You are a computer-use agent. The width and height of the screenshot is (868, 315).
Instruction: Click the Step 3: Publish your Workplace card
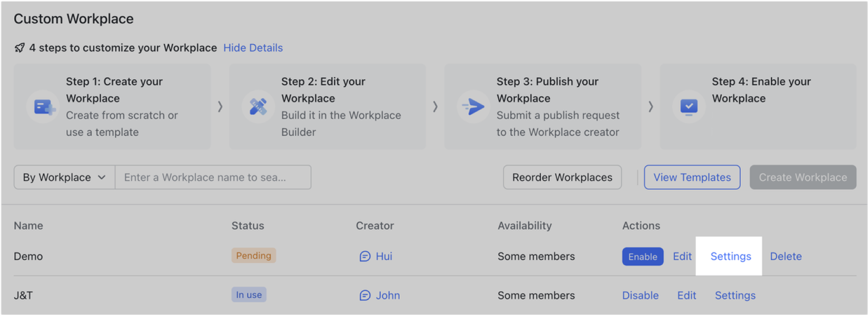tap(543, 107)
